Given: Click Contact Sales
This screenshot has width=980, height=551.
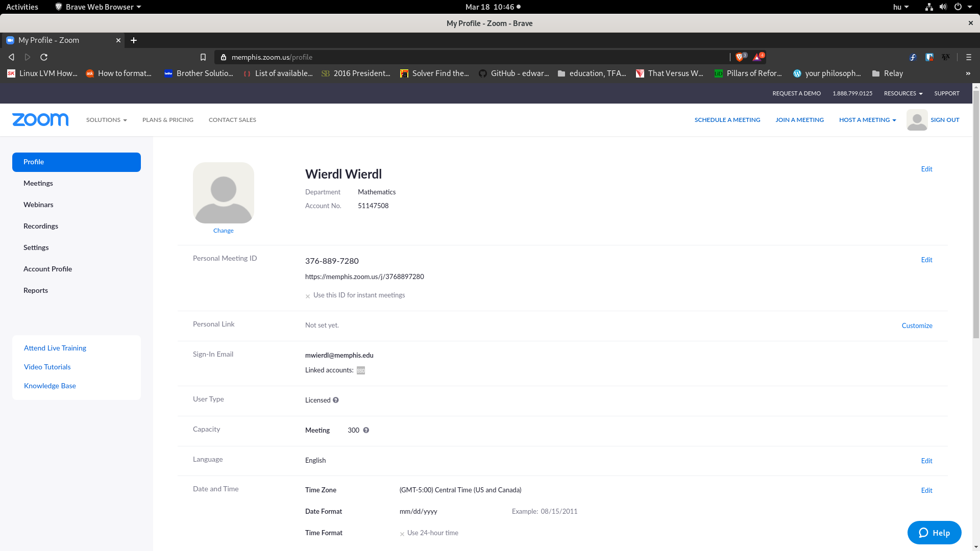Looking at the screenshot, I should pyautogui.click(x=232, y=120).
